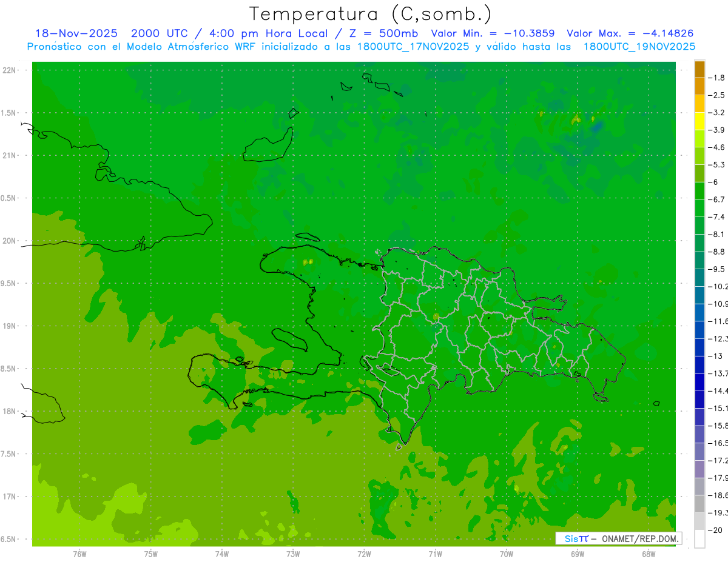Image resolution: width=728 pixels, height=562 pixels.
Task: Click the "-8.1" colorbar value
Action: (717, 234)
